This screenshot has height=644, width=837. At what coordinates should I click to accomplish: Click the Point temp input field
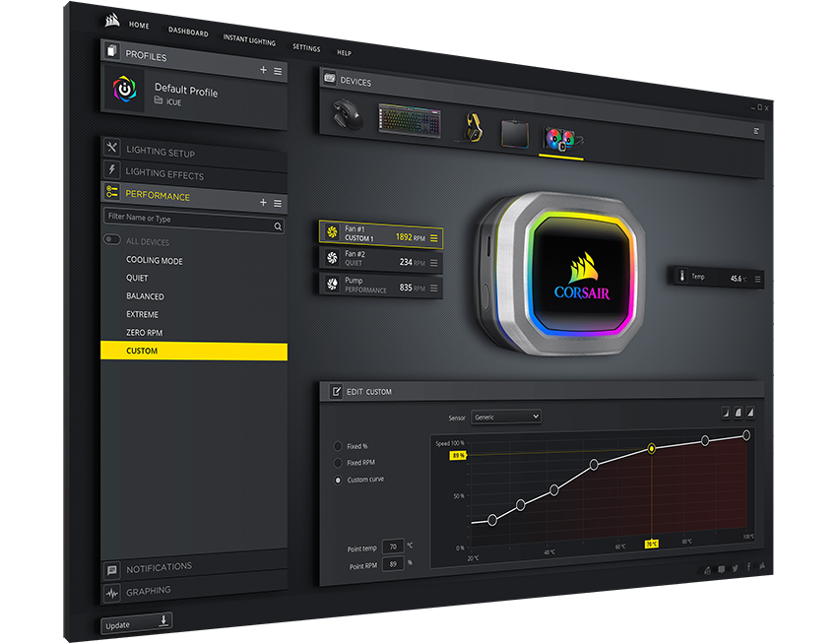(394, 547)
